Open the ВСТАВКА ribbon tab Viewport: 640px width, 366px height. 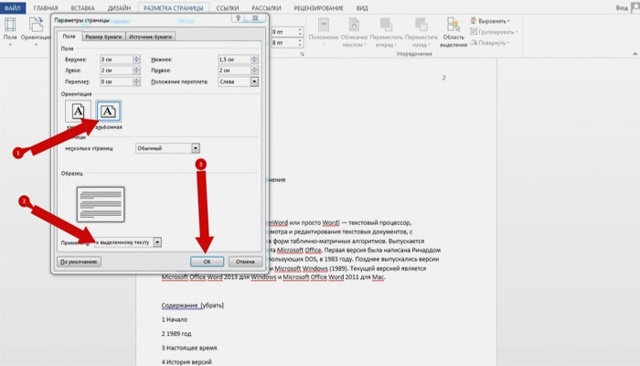(82, 8)
